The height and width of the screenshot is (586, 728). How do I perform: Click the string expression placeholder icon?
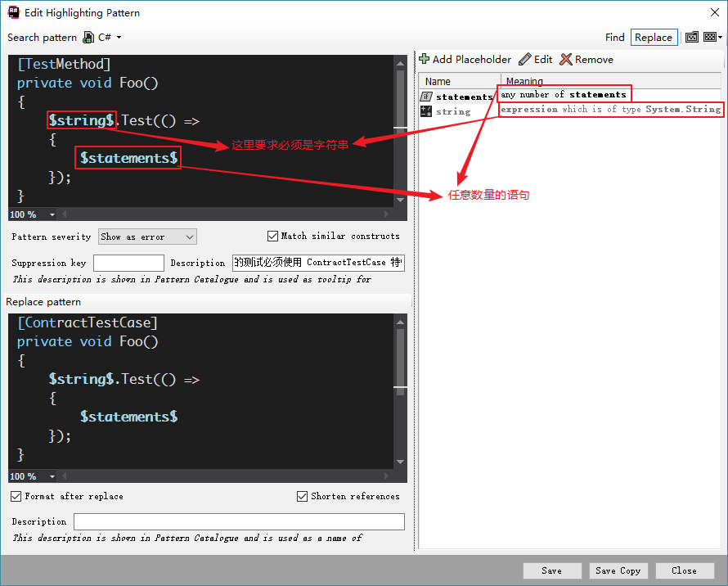(426, 111)
